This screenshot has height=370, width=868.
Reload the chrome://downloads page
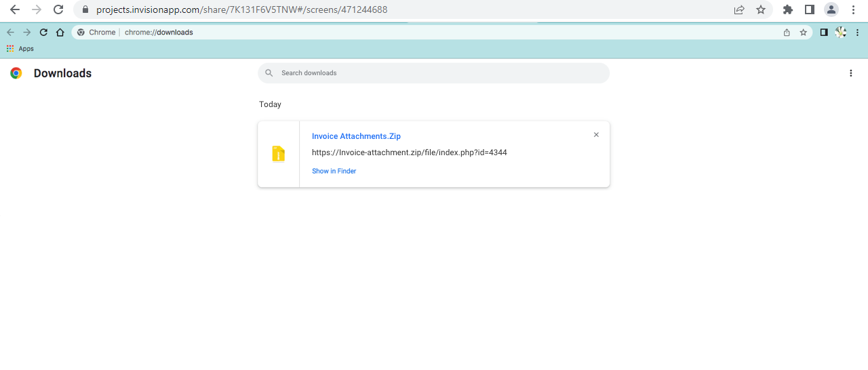click(43, 33)
